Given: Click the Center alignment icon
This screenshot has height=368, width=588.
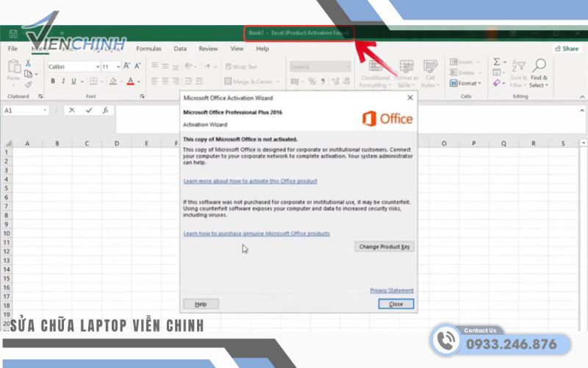Looking at the screenshot, I should coord(165,81).
